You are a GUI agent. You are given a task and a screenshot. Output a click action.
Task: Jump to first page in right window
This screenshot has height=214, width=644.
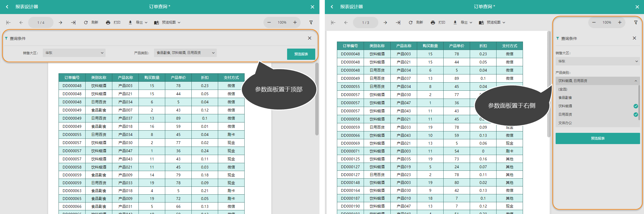click(x=333, y=22)
